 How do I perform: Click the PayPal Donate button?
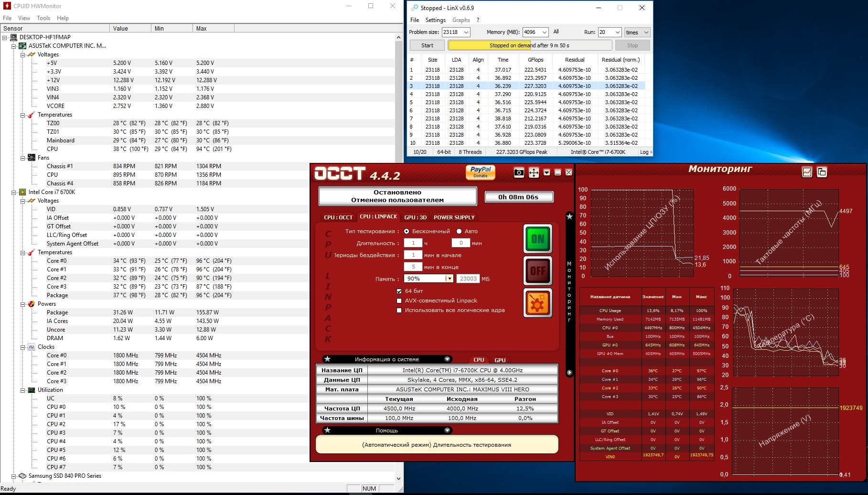481,172
